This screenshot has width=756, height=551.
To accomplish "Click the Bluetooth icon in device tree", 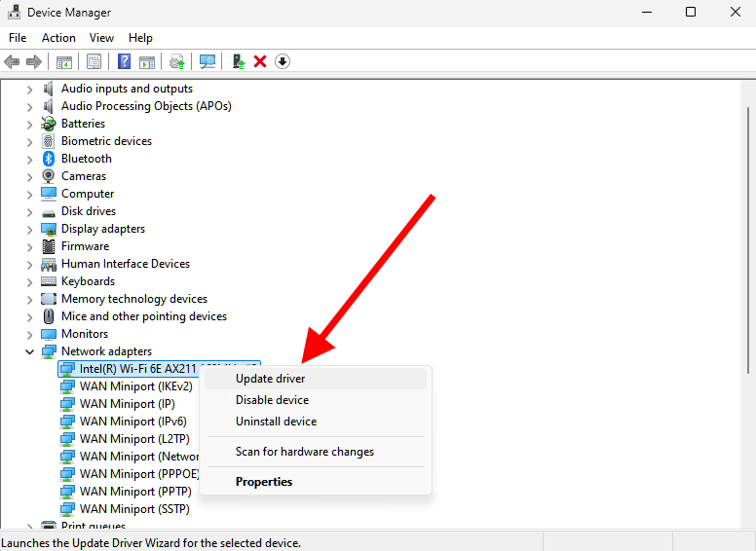I will point(49,159).
